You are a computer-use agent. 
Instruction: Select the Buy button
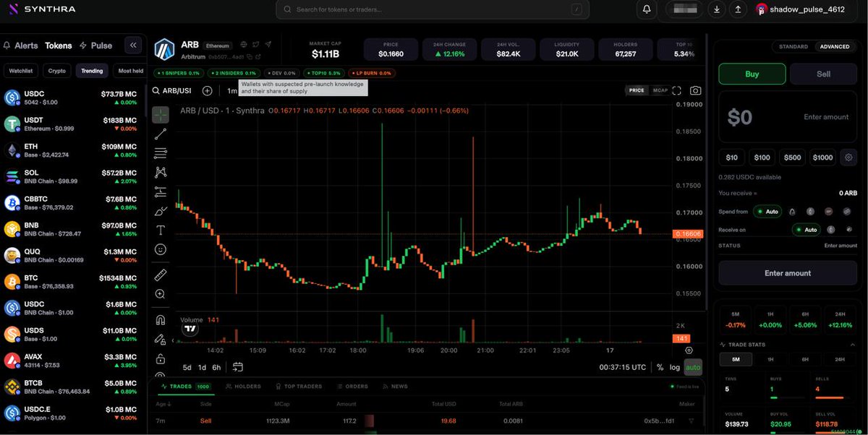click(752, 74)
